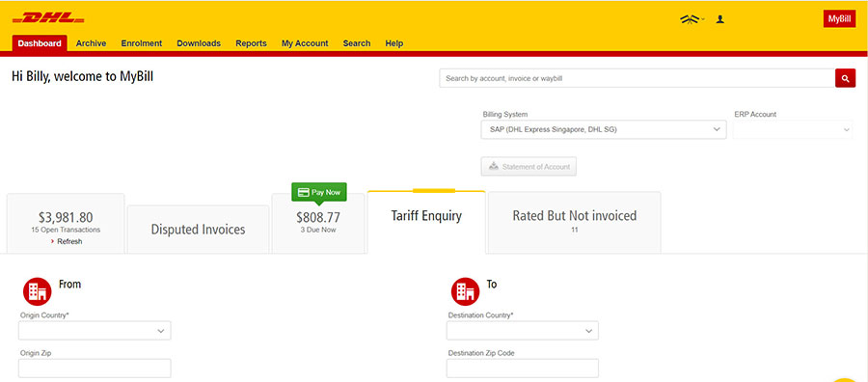Click the 'Hi Billy, welcome to MyBill' heading

83,76
